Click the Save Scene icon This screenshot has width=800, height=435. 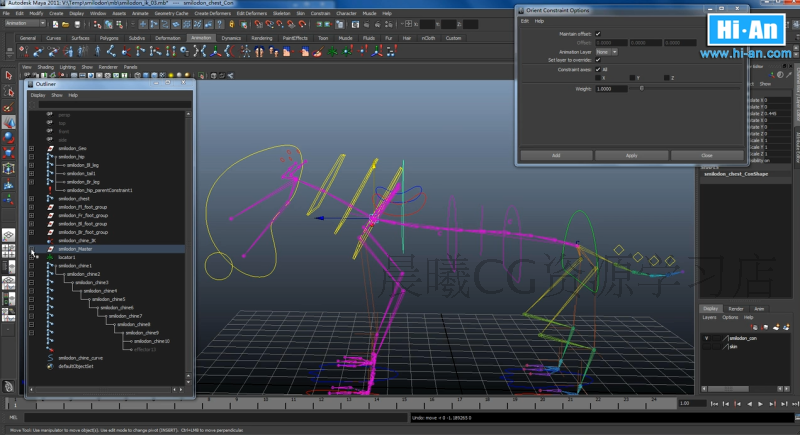coord(77,24)
